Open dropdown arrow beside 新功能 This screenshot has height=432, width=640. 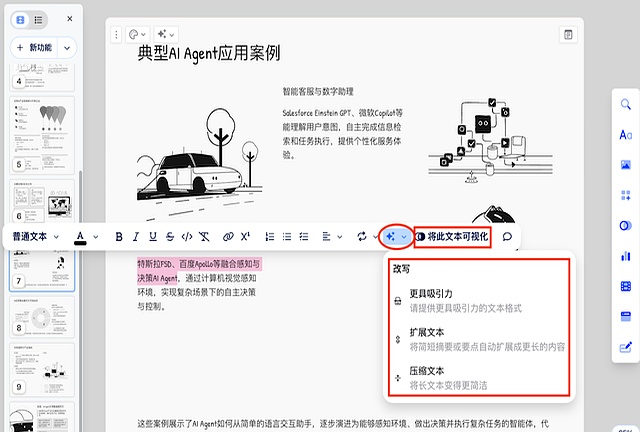click(x=67, y=48)
